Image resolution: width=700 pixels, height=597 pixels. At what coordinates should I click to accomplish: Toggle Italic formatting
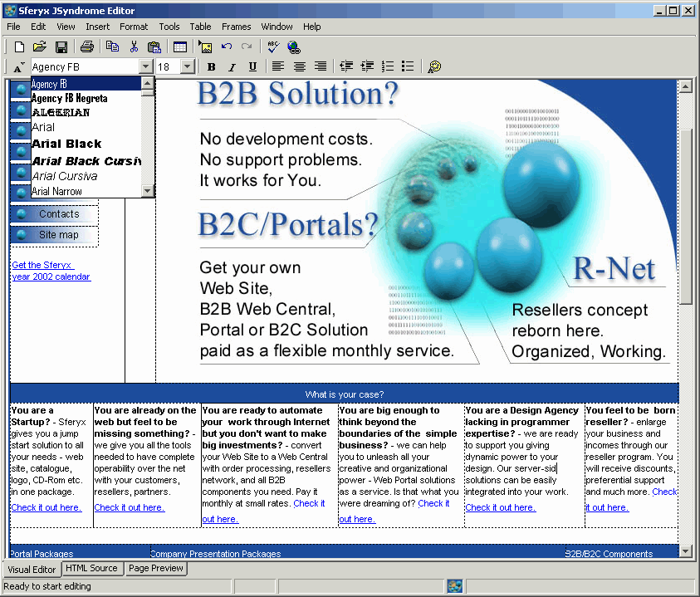232,66
